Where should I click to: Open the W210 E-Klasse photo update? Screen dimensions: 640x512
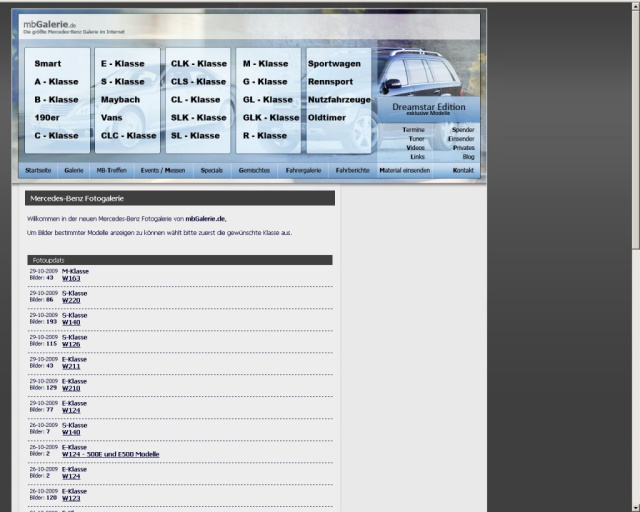71,388
